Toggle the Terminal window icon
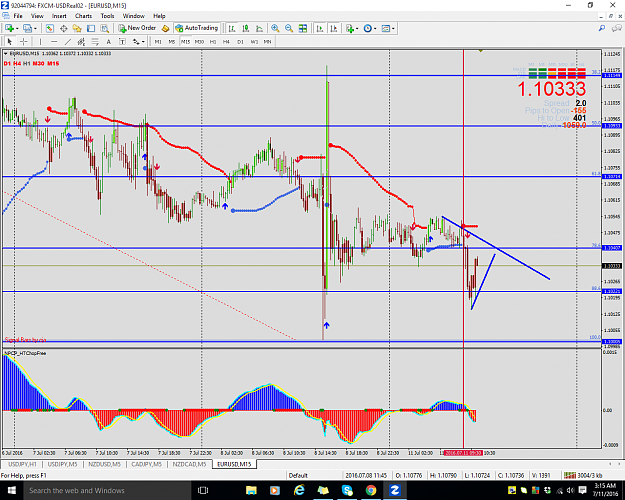The width and height of the screenshot is (625, 500). click(x=91, y=28)
